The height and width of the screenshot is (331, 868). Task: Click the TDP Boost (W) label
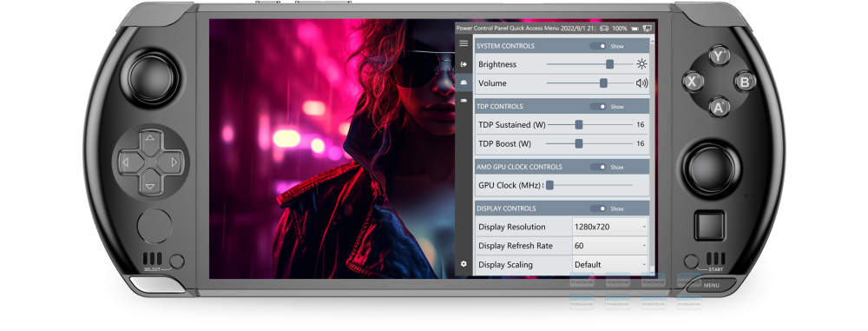click(x=505, y=143)
